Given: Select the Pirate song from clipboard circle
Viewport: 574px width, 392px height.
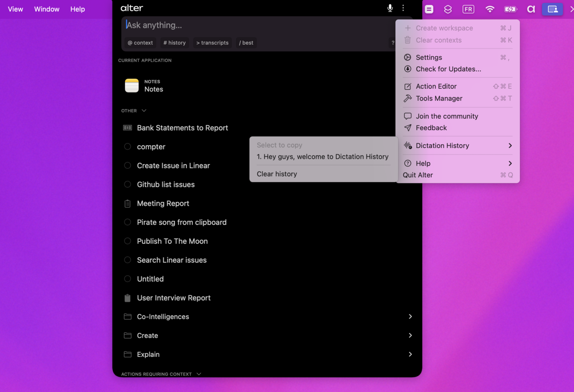Looking at the screenshot, I should 128,222.
